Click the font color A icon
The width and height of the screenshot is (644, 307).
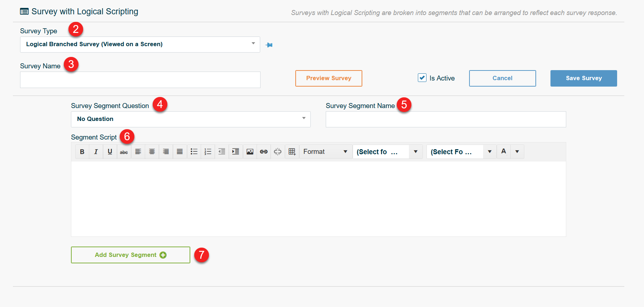[504, 151]
